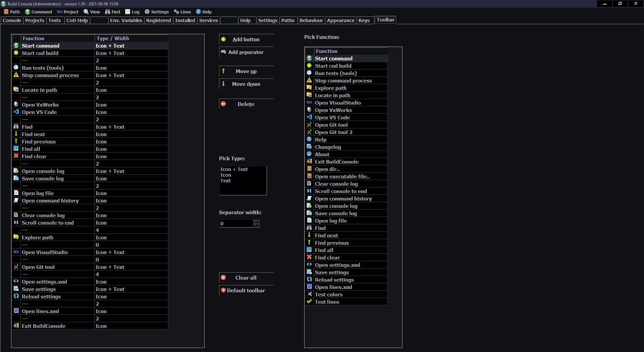Click the 'Type / Width' column header
The image size is (644, 352).
(131, 38)
